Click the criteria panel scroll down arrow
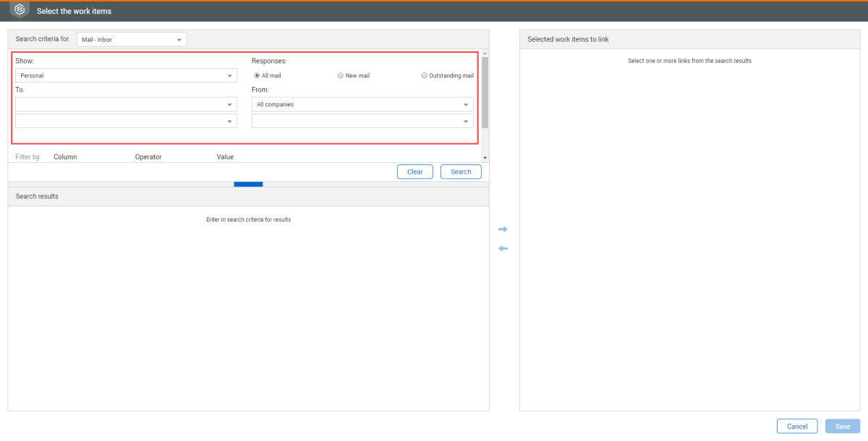868x441 pixels. (485, 157)
